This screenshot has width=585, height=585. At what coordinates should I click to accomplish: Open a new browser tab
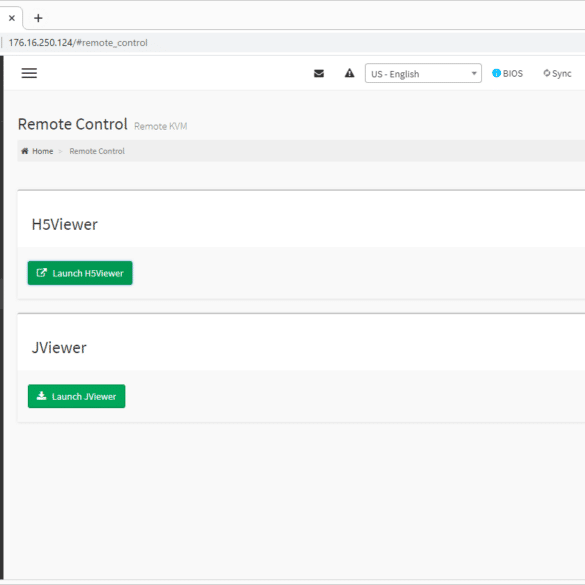(38, 18)
